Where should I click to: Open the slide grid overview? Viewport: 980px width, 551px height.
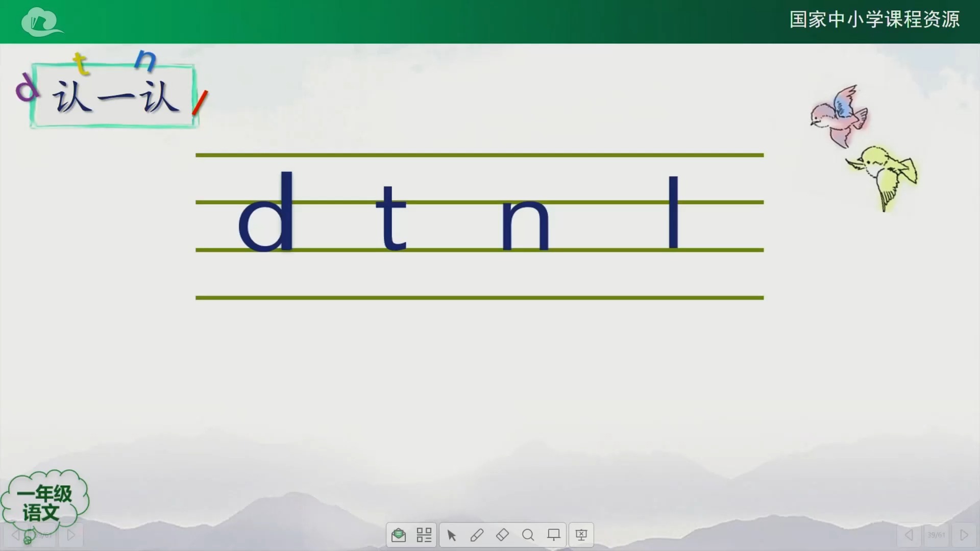coord(424,535)
